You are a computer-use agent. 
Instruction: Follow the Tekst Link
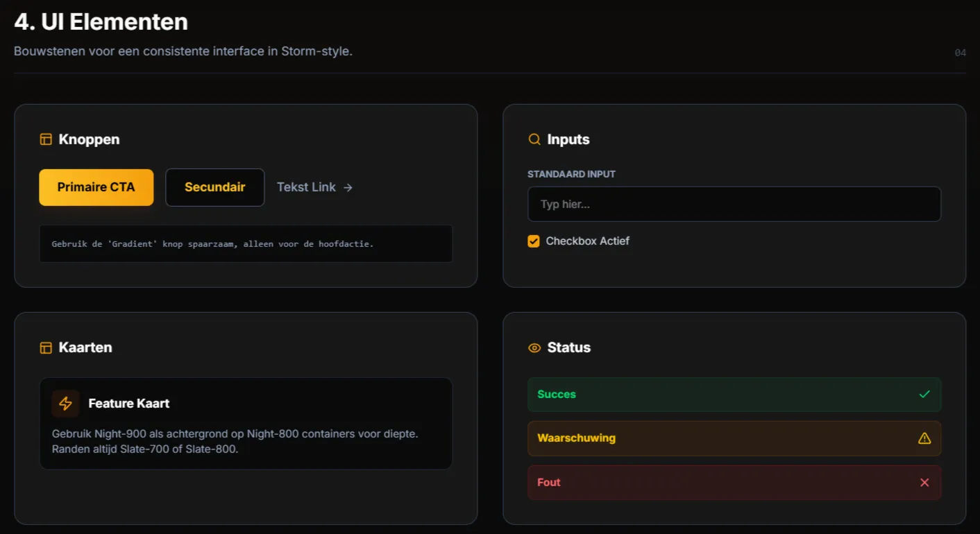pos(314,187)
